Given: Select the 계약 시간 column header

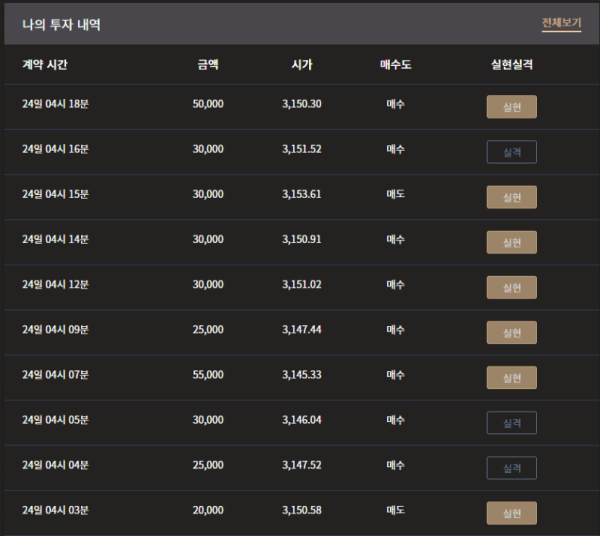Looking at the screenshot, I should pyautogui.click(x=45, y=64).
